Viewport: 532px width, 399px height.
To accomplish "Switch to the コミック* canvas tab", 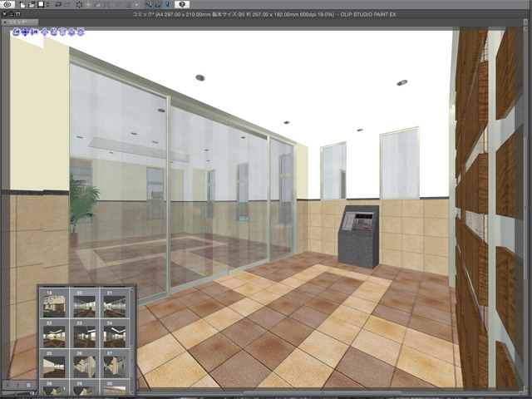I will pyautogui.click(x=20, y=22).
